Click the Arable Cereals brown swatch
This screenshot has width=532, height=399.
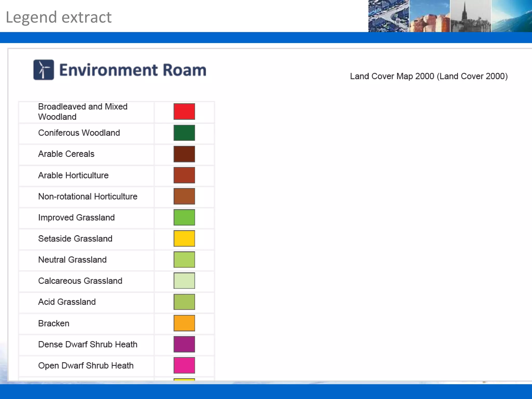pos(184,154)
